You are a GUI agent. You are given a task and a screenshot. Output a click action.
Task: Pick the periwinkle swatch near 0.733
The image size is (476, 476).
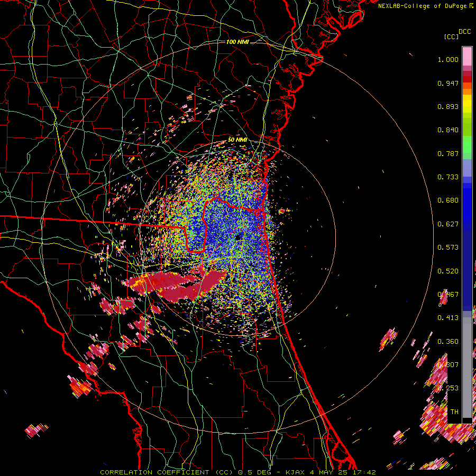coord(467,169)
